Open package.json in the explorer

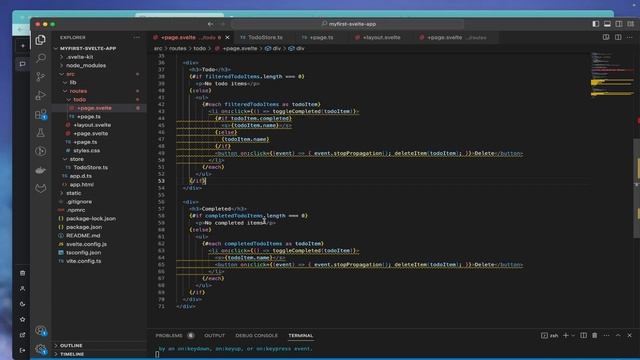click(x=84, y=227)
